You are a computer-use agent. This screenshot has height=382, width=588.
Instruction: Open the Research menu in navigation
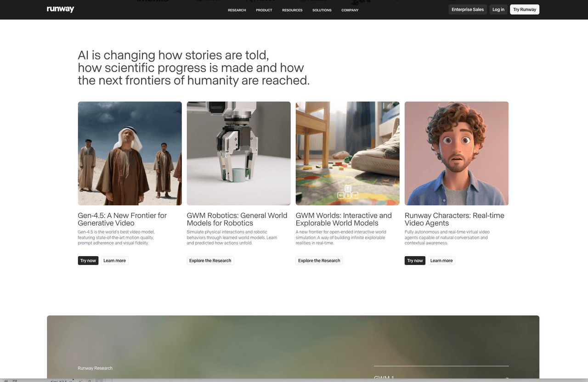pyautogui.click(x=237, y=10)
